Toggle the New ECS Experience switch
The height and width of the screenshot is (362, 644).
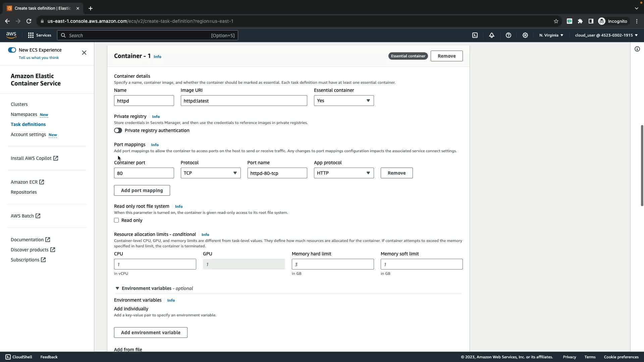(12, 50)
